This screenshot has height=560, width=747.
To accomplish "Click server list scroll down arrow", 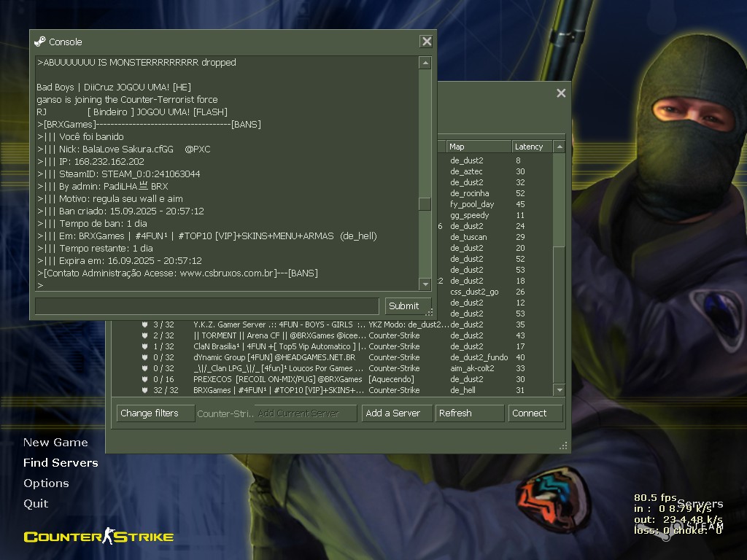I will [x=560, y=390].
